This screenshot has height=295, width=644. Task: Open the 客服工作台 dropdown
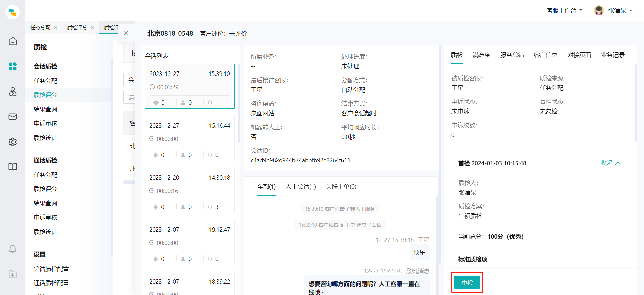(564, 11)
